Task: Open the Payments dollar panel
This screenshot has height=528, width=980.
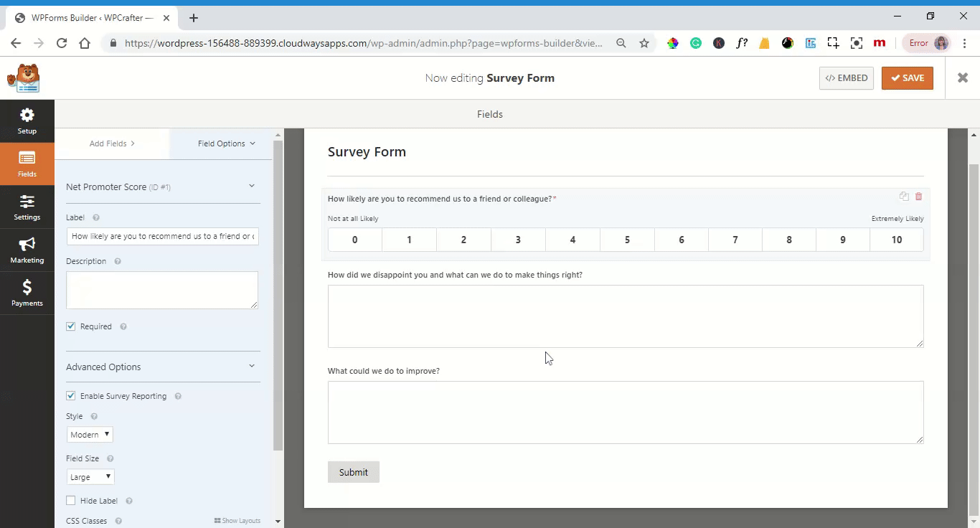Action: [27, 293]
